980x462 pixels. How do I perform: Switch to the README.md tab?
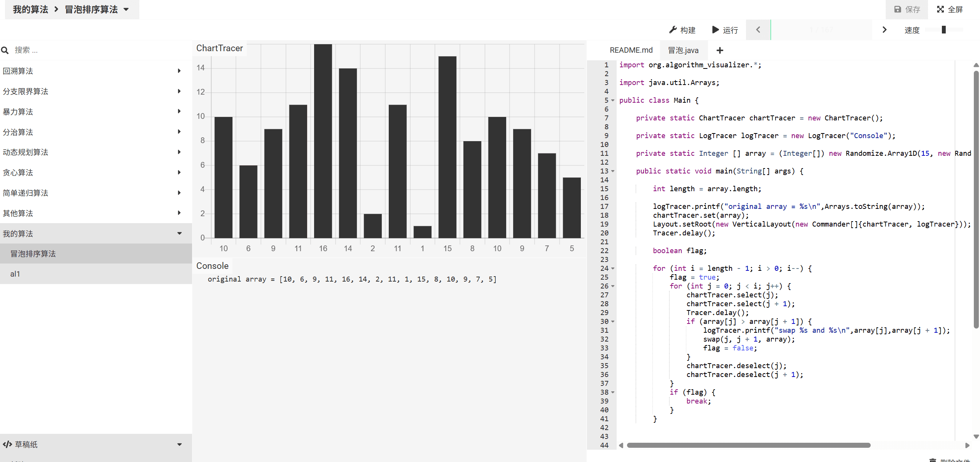631,50
